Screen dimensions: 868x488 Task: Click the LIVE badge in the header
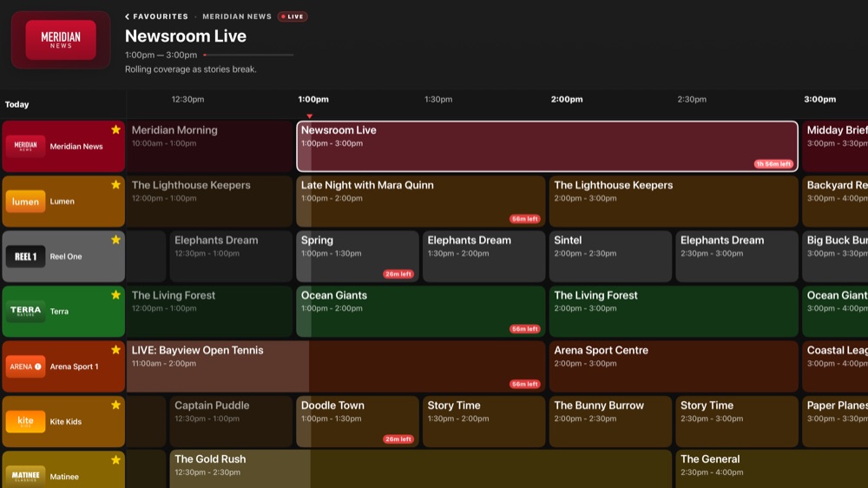coord(293,16)
